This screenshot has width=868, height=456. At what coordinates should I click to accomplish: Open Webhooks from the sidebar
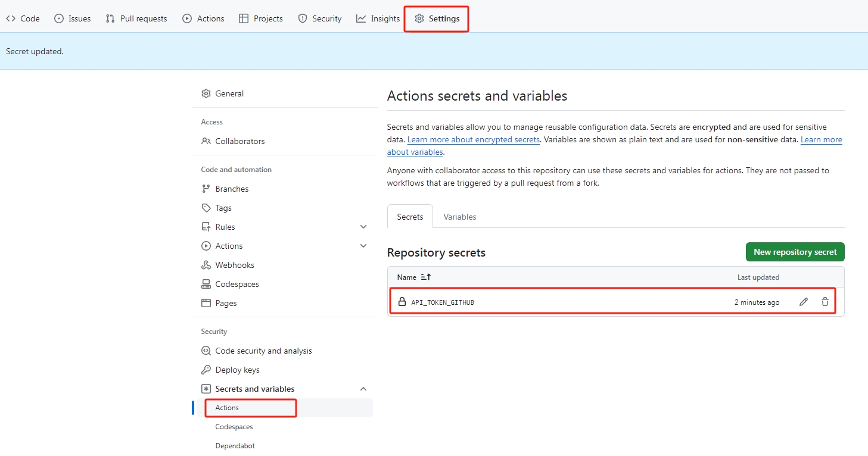click(234, 265)
